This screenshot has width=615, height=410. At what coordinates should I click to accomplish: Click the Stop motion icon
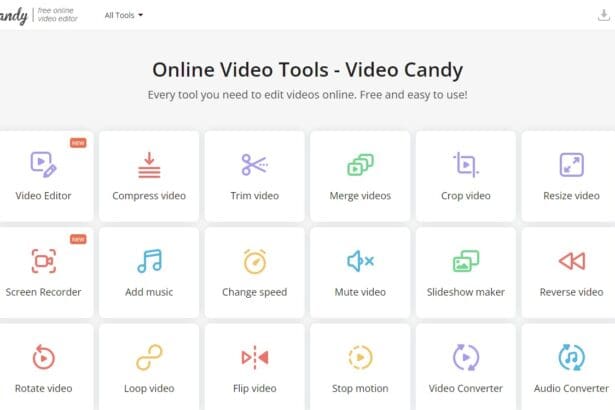(x=360, y=357)
